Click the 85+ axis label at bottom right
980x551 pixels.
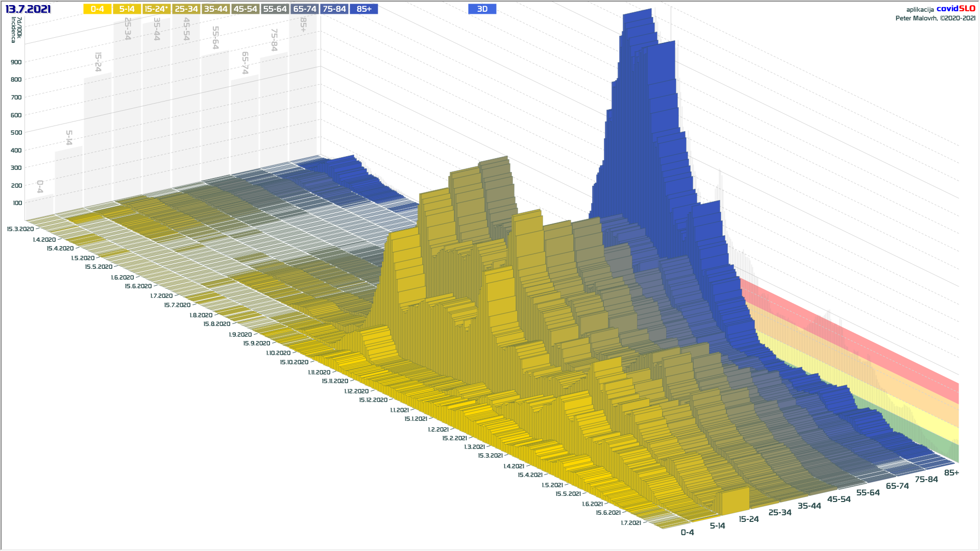(x=951, y=473)
